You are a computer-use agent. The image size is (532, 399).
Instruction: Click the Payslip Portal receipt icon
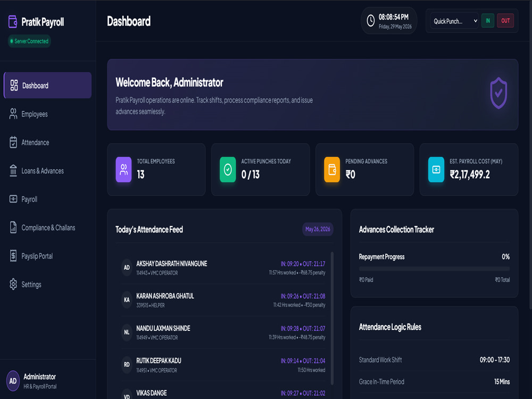pos(13,256)
